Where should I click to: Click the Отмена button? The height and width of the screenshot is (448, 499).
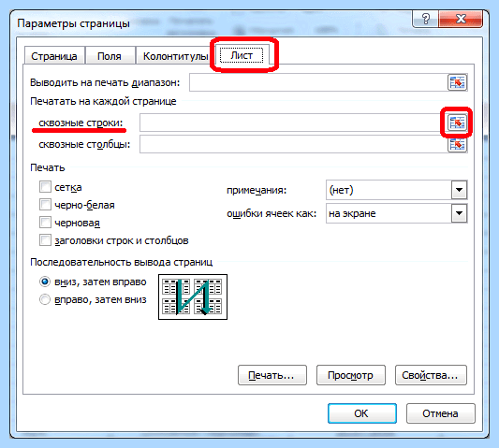tap(440, 413)
